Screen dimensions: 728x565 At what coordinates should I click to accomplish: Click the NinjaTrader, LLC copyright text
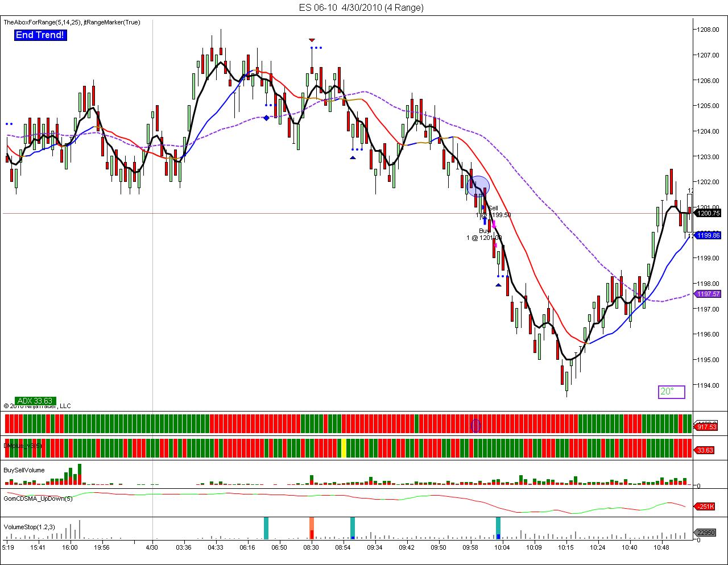[x=37, y=406]
